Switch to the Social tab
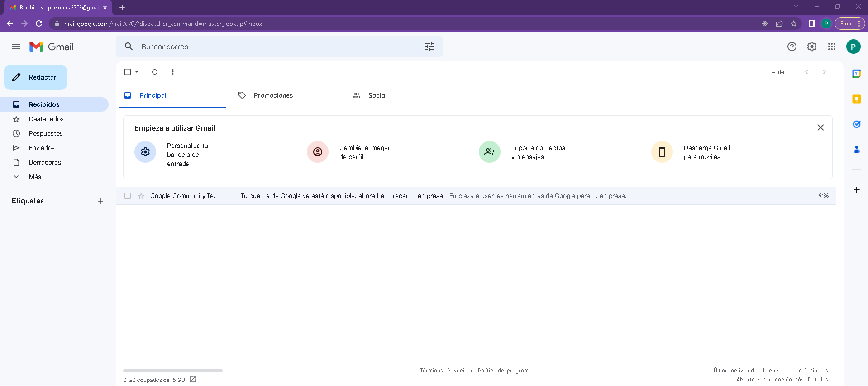Screen dimensions: 868x386 [x=377, y=95]
